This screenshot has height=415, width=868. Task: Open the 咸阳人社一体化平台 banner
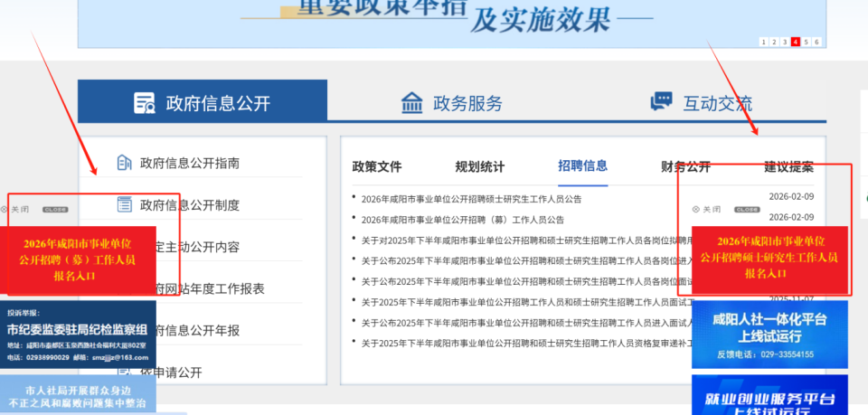[770, 335]
